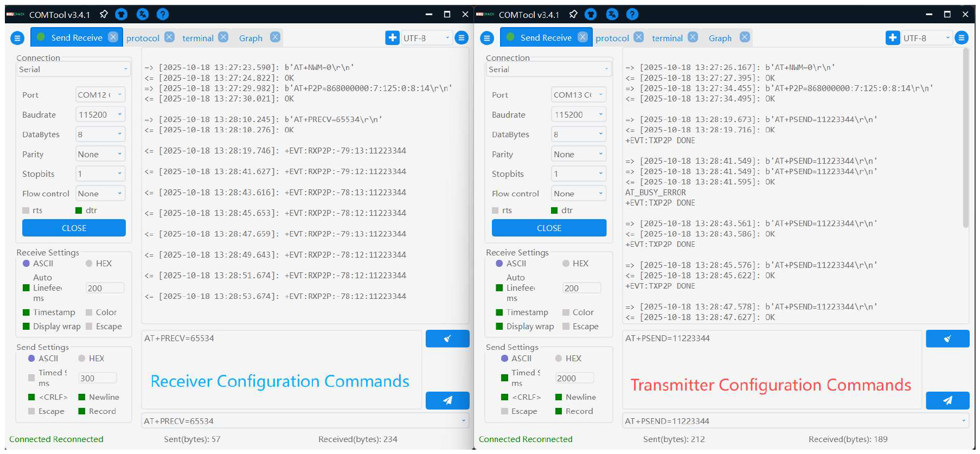This screenshot has width=980, height=454.
Task: Open left window's menu icon beside UTF-8
Action: pyautogui.click(x=462, y=37)
